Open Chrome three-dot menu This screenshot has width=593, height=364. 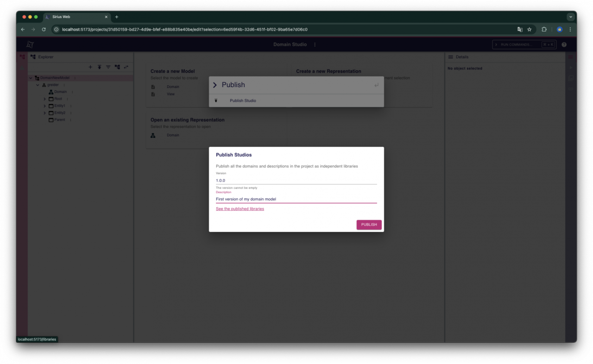coord(570,29)
